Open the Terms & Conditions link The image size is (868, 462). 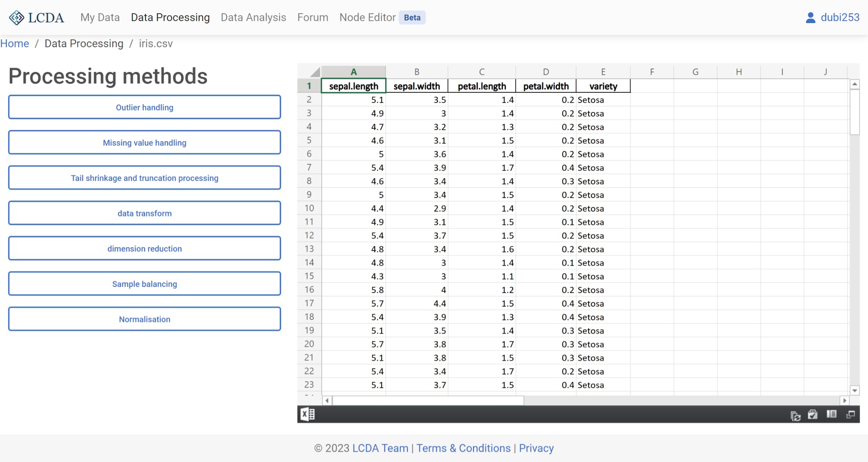click(x=463, y=448)
